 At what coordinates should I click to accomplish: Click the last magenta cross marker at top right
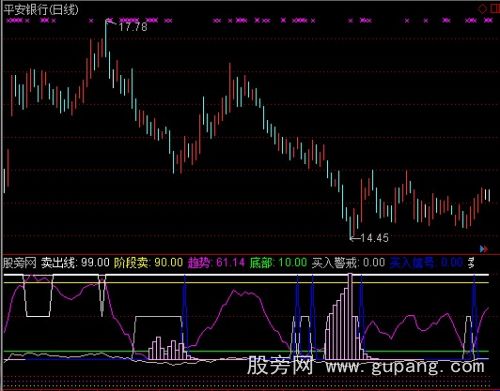(x=490, y=21)
